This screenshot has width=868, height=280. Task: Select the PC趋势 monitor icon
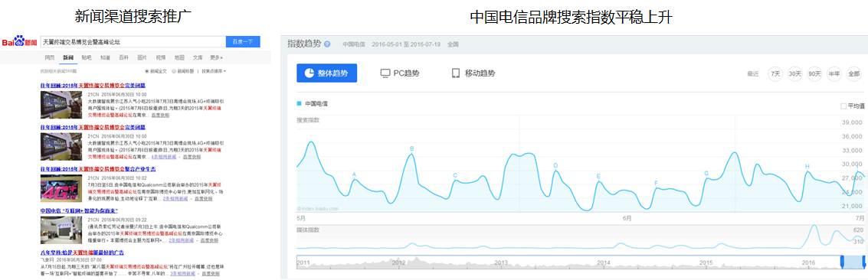click(385, 73)
